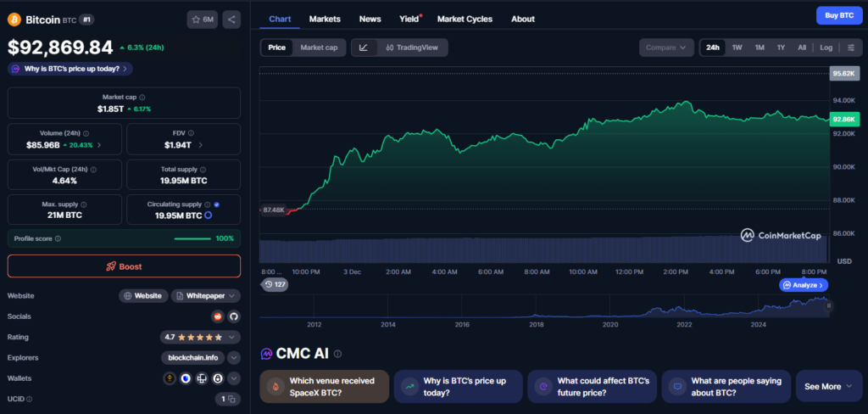The width and height of the screenshot is (868, 414).
Task: Open the Binance wallet icon under Wallets
Action: pos(170,378)
